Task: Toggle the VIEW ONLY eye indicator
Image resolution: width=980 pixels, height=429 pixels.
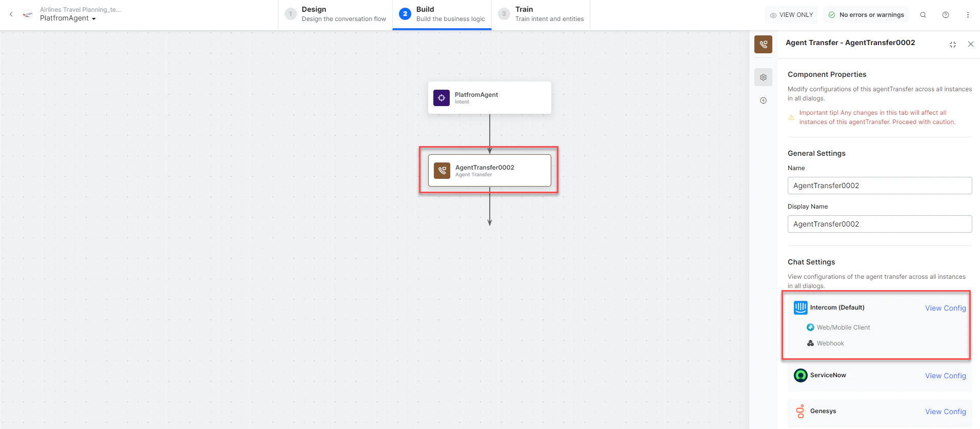Action: (791, 14)
